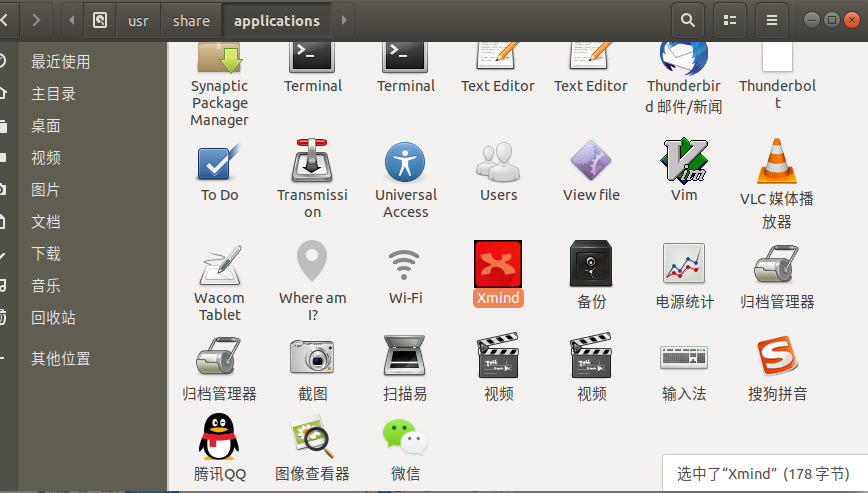Image resolution: width=868 pixels, height=493 pixels.
Task: Select the Thunderbolt launcher icon
Action: coord(777,57)
